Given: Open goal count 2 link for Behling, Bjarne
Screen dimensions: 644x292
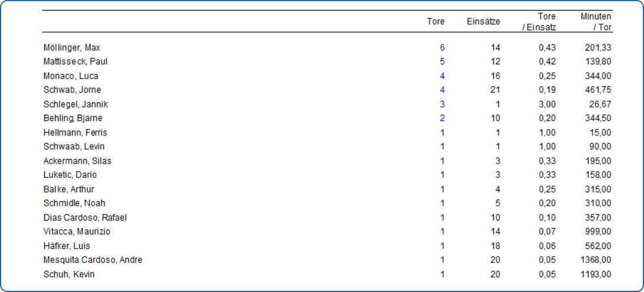Looking at the screenshot, I should click(442, 118).
